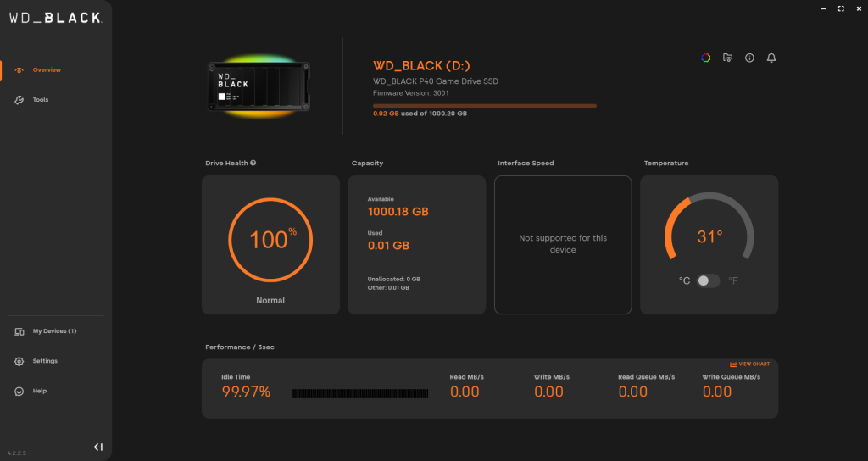Viewport: 868px width, 461px height.
Task: Click the Write MB/s 0.00 value
Action: [x=548, y=392]
